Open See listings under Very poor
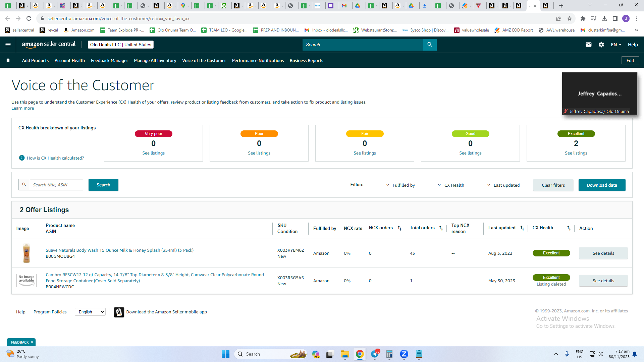 tap(153, 153)
